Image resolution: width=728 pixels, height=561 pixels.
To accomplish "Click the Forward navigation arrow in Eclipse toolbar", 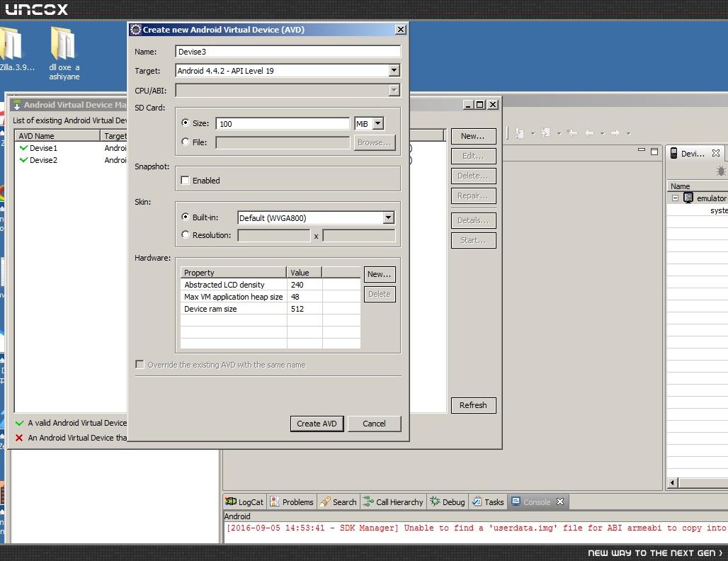I will click(615, 133).
